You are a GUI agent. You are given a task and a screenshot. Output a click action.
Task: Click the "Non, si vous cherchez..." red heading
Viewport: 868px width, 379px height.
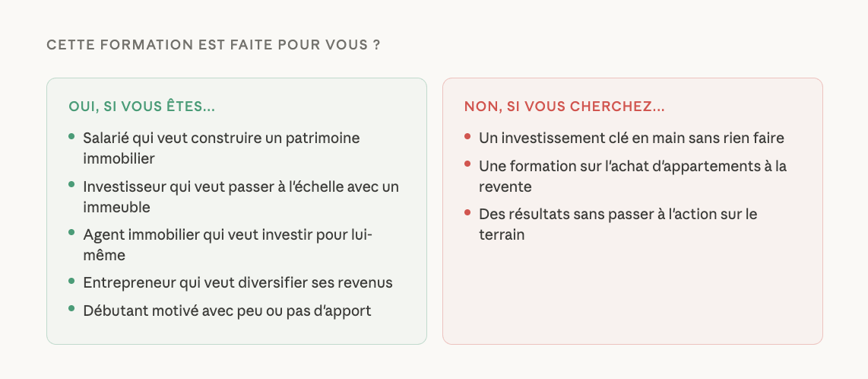(565, 107)
